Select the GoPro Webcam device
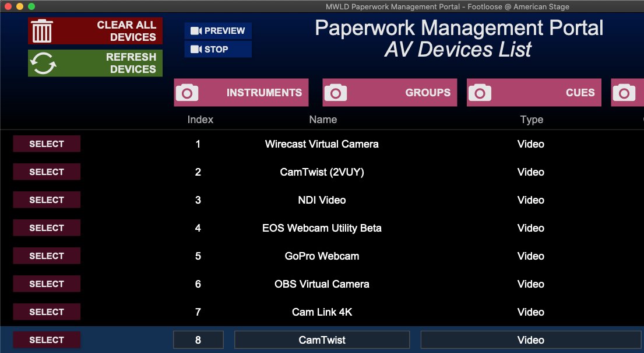The height and width of the screenshot is (353, 644). 47,256
